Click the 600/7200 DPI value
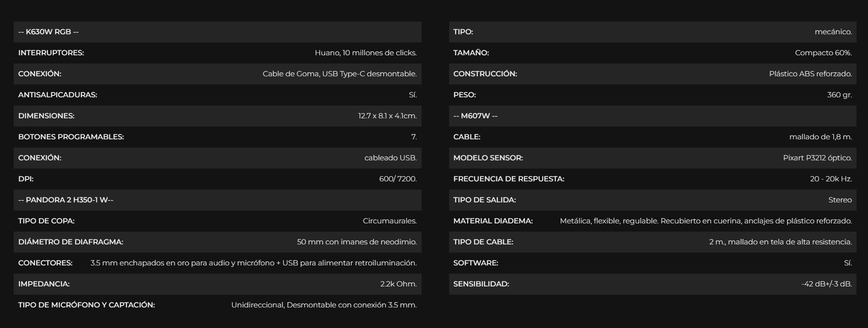The image size is (868, 328). click(x=398, y=179)
